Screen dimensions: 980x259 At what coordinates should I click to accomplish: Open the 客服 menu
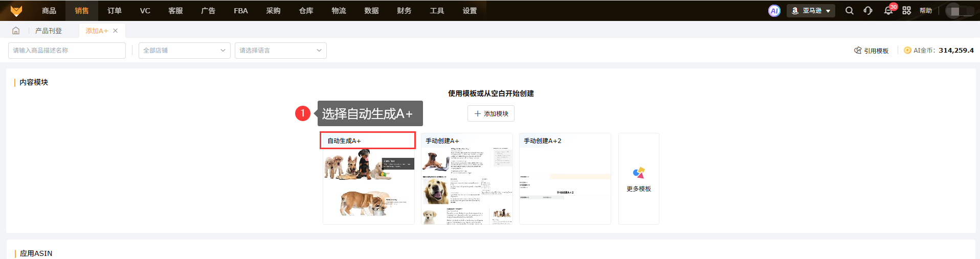click(175, 11)
